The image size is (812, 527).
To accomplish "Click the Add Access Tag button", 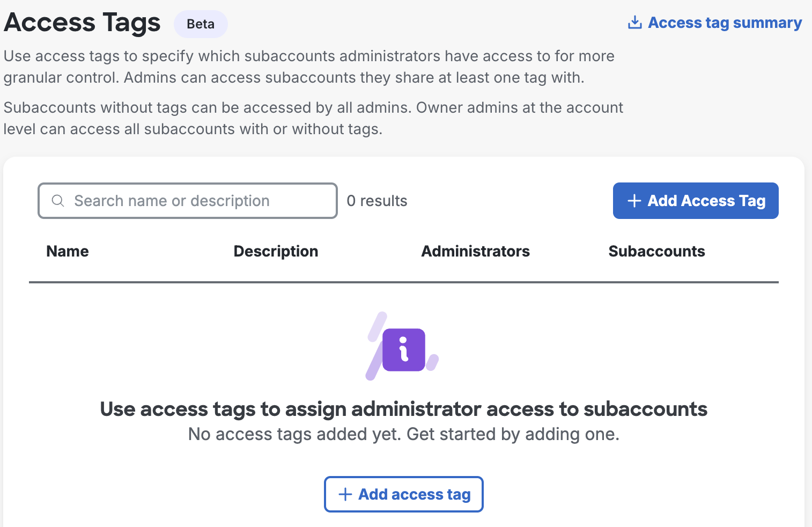I will (695, 200).
